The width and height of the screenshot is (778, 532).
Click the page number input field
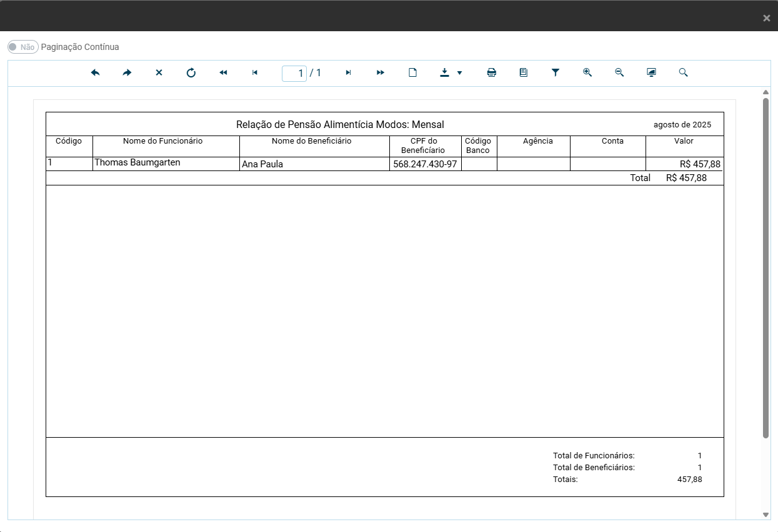click(294, 74)
